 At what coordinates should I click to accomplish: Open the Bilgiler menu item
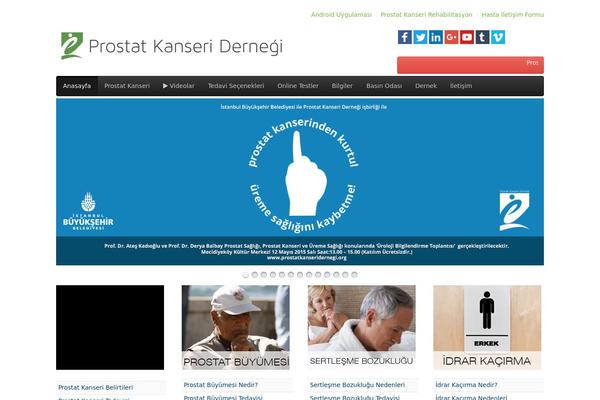[x=342, y=86]
